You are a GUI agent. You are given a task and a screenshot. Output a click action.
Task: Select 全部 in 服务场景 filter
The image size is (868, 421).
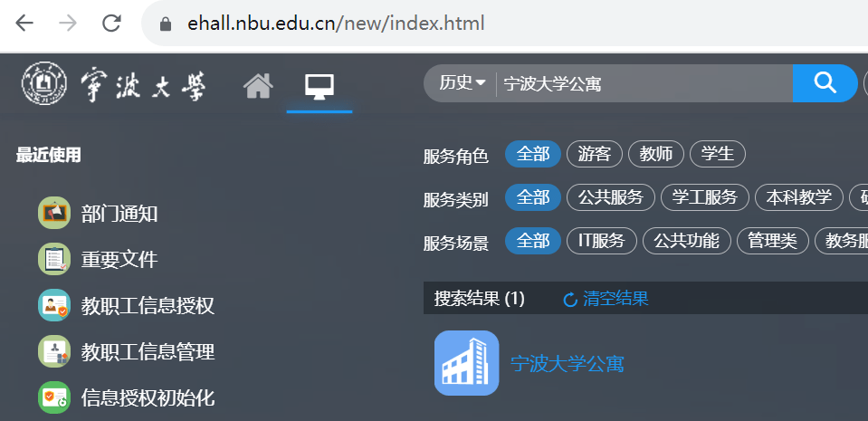tap(533, 241)
